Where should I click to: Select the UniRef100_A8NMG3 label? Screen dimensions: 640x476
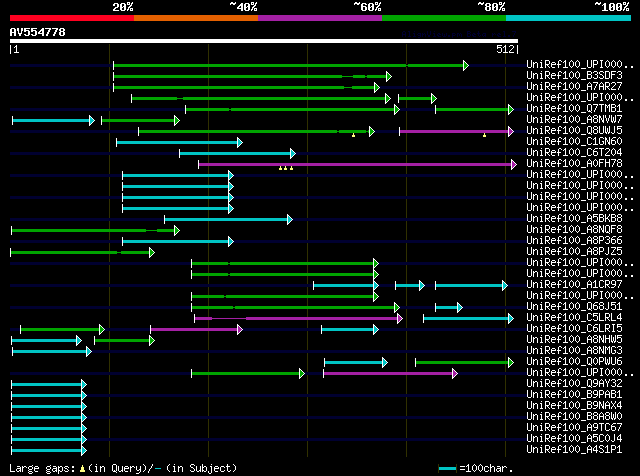click(574, 351)
